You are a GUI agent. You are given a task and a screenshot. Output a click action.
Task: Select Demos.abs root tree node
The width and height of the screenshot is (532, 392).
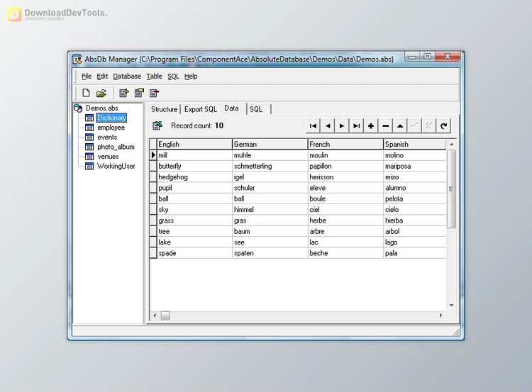(101, 108)
